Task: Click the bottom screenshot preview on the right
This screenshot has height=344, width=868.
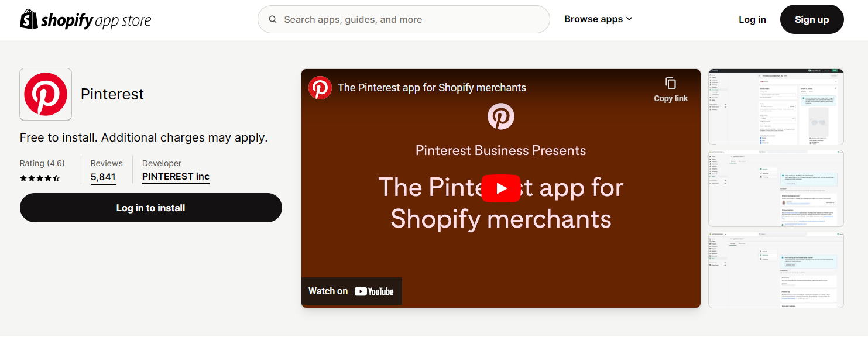Action: (776, 270)
